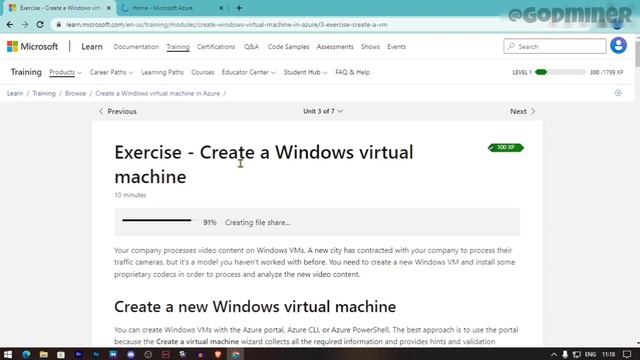This screenshot has height=360, width=640.
Task: Open the Windows notification center
Action: click(x=627, y=354)
